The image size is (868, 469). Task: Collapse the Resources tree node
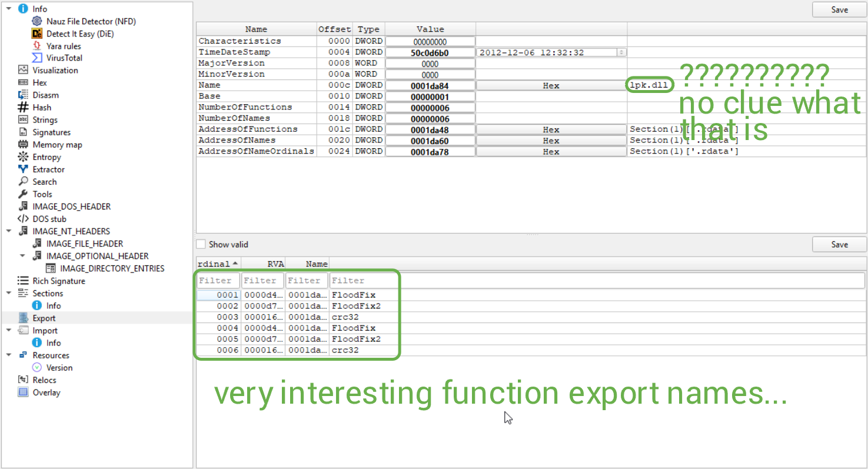pos(9,355)
